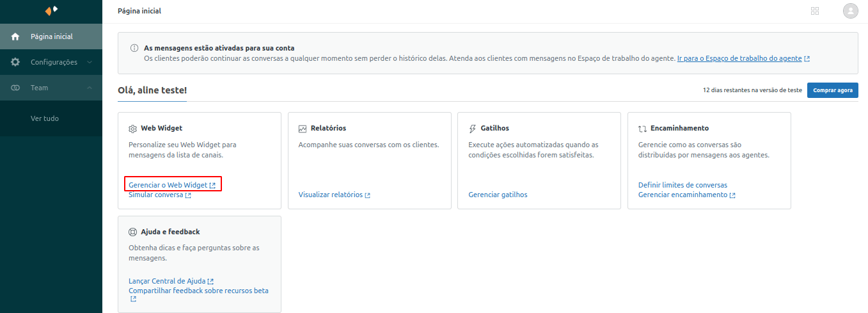This screenshot has width=868, height=313.
Task: Open Gerenciar encaminhamento link
Action: click(683, 195)
